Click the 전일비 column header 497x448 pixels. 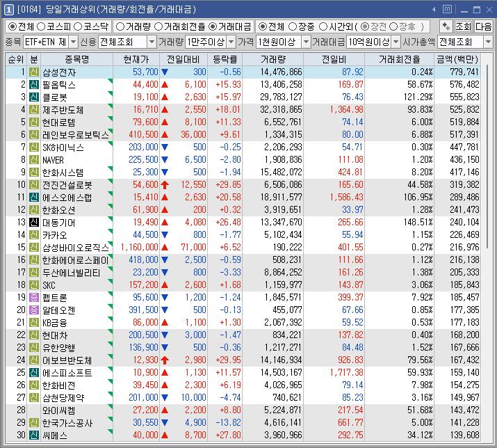[x=334, y=59]
